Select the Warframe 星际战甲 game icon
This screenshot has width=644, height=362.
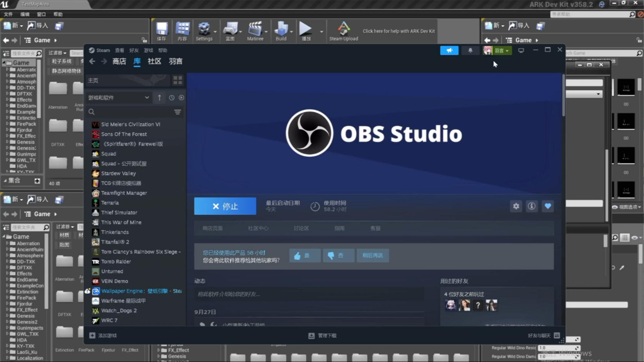tap(95, 301)
